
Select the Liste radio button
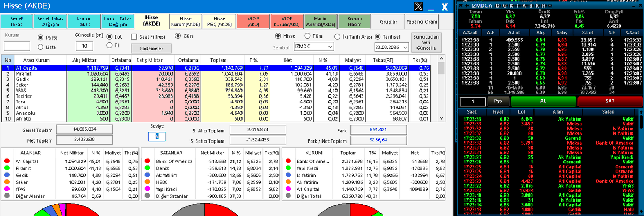click(41, 47)
